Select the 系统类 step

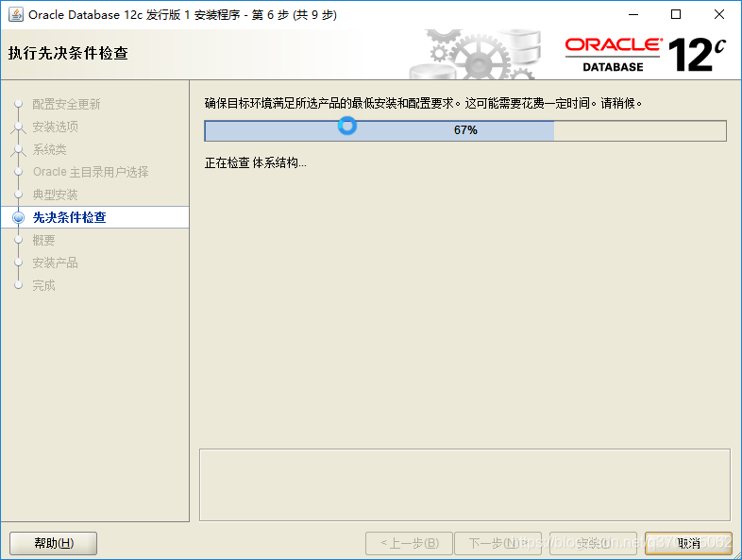(x=49, y=149)
